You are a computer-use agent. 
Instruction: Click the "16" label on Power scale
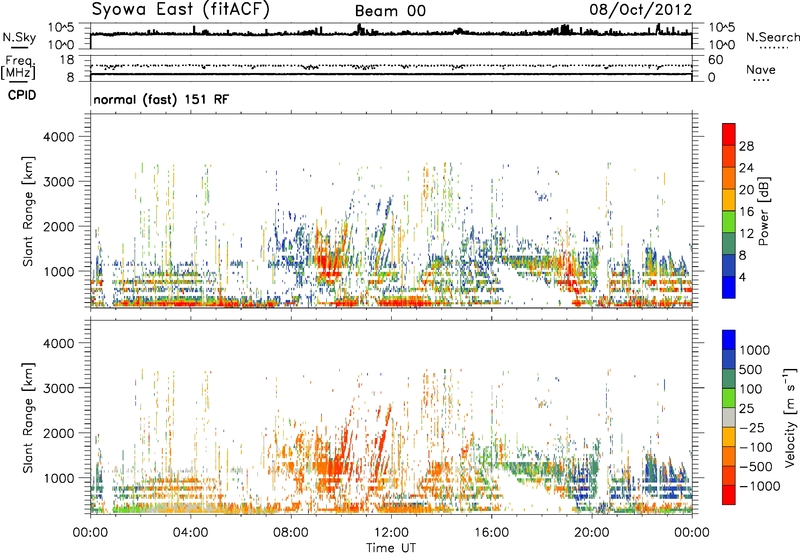746,212
